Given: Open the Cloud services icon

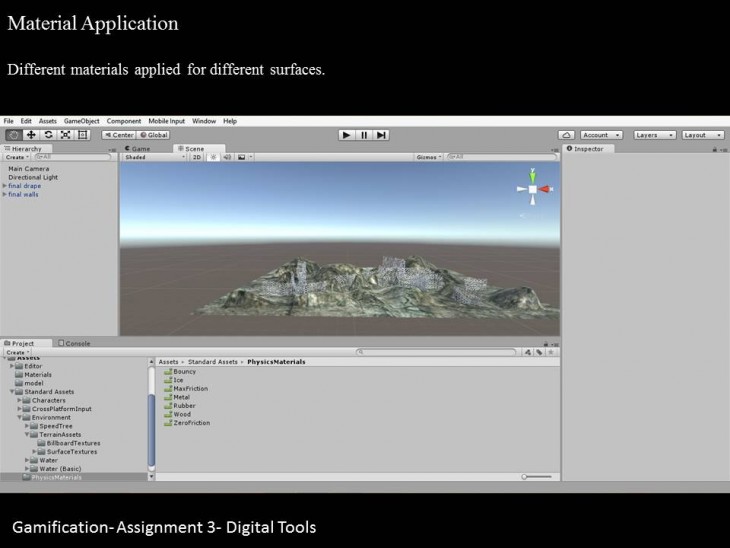Looking at the screenshot, I should pyautogui.click(x=566, y=134).
